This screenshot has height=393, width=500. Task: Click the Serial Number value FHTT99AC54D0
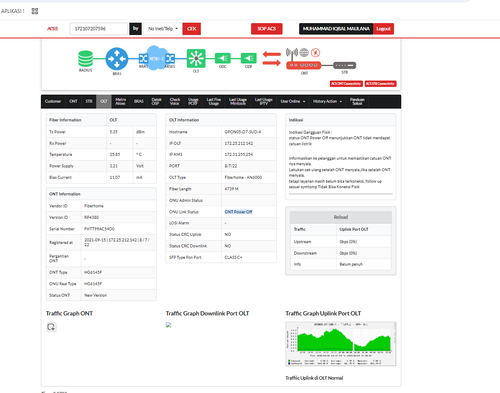coord(99,229)
